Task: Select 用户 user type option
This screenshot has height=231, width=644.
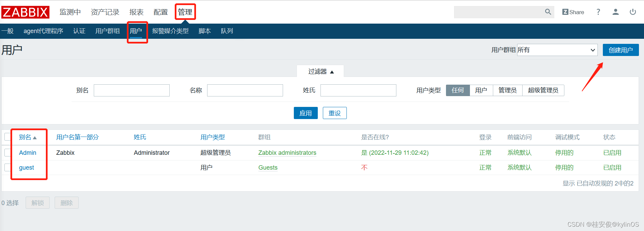Action: [481, 90]
